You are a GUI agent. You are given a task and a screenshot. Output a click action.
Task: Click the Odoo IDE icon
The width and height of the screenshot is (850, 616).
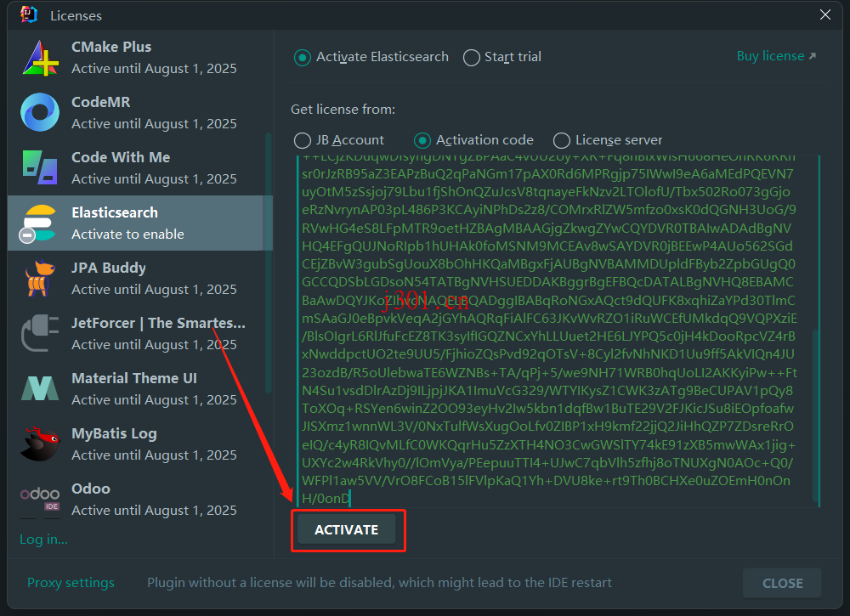coord(40,499)
